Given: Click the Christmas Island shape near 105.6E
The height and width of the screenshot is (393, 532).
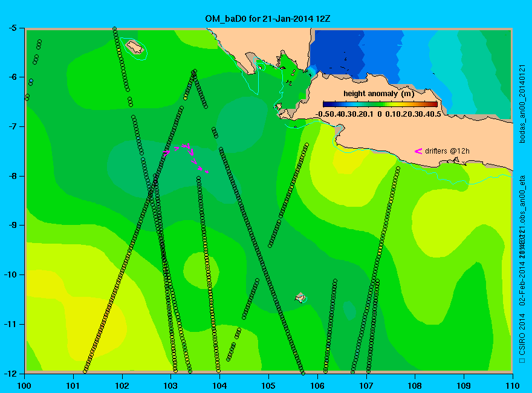Looking at the screenshot, I should [x=300, y=297].
